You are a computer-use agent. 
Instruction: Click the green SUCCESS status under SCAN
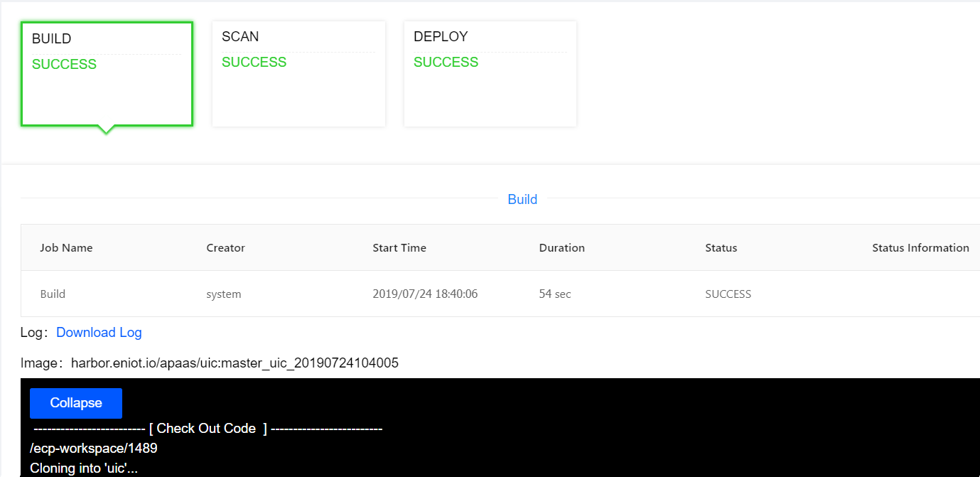tap(254, 63)
